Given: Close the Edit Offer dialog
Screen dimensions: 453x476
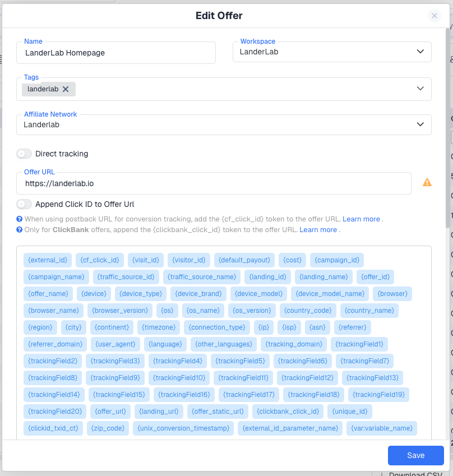Looking at the screenshot, I should point(434,16).
